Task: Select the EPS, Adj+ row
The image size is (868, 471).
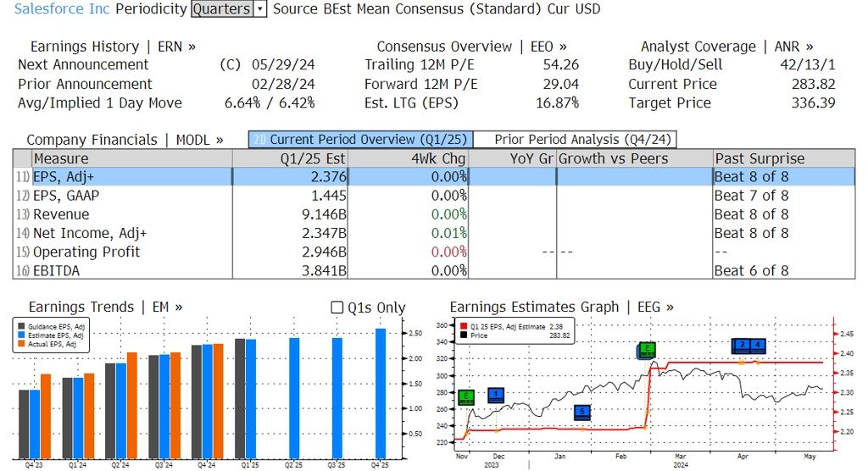Action: point(434,176)
